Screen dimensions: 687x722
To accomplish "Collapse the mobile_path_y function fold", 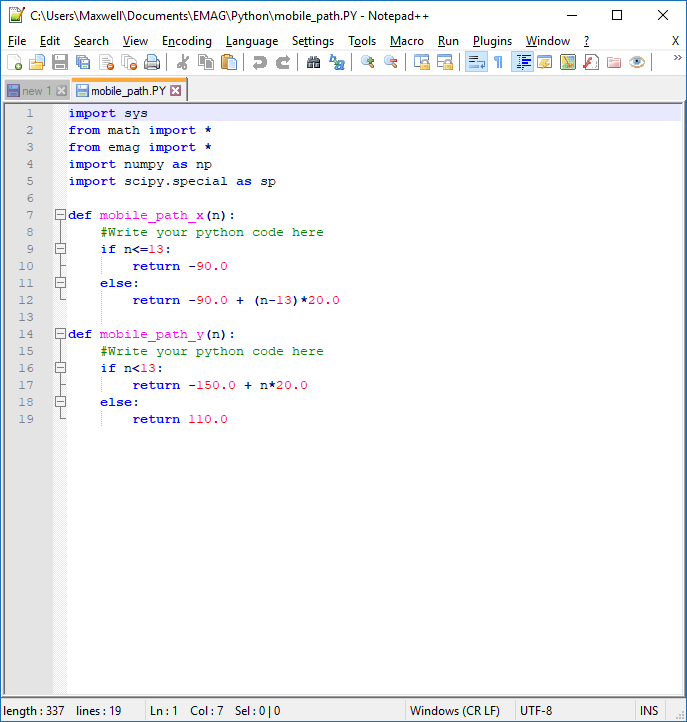I will (x=60, y=334).
